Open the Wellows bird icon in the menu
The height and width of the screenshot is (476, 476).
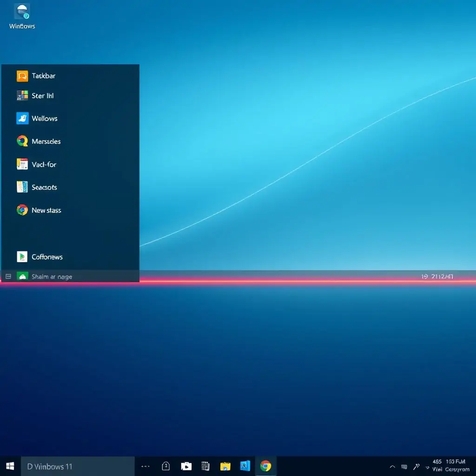click(x=22, y=118)
